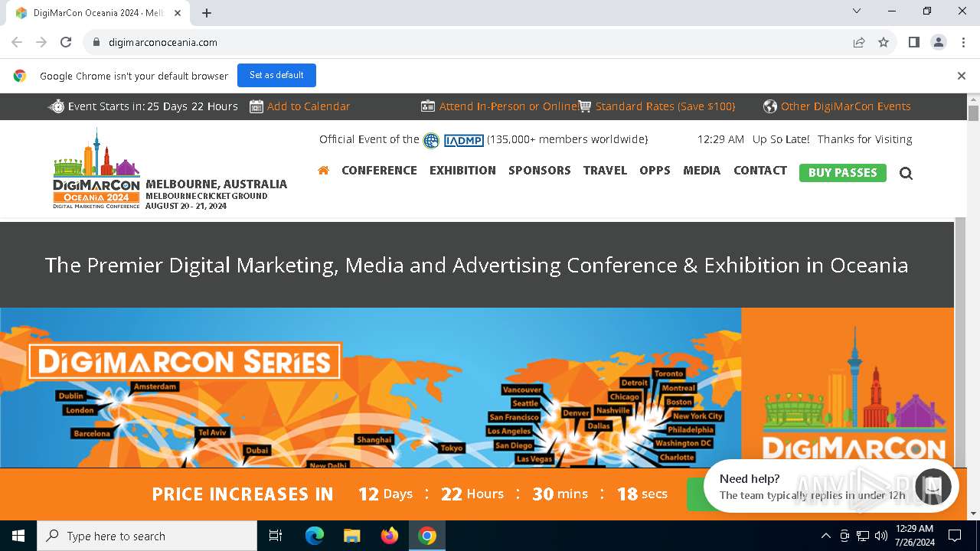Click the badge icon beside Attend In-Person
Screen dimensions: 980x551
pos(428,106)
